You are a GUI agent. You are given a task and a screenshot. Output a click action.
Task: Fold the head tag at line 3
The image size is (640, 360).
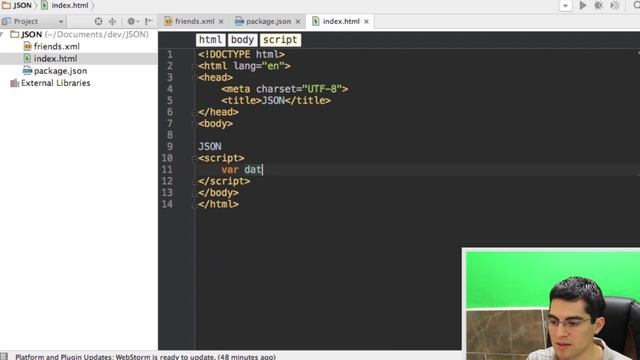click(195, 78)
